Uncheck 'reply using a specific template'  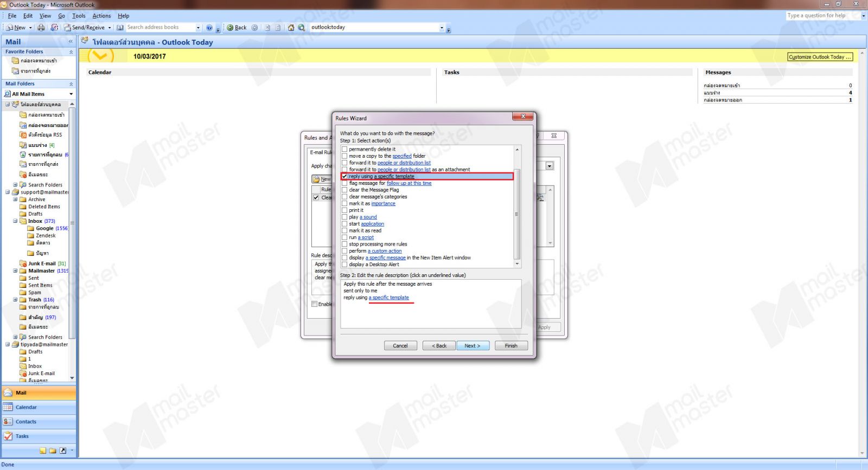click(344, 176)
